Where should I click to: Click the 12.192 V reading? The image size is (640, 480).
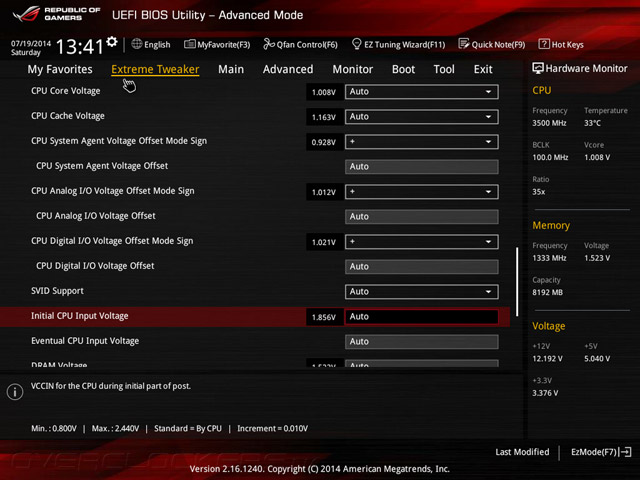pos(547,358)
